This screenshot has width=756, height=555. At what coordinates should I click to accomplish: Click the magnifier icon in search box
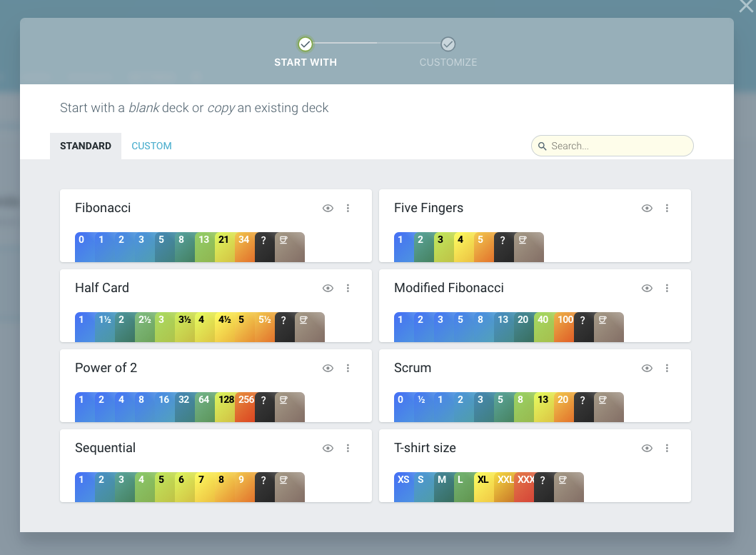(x=542, y=146)
